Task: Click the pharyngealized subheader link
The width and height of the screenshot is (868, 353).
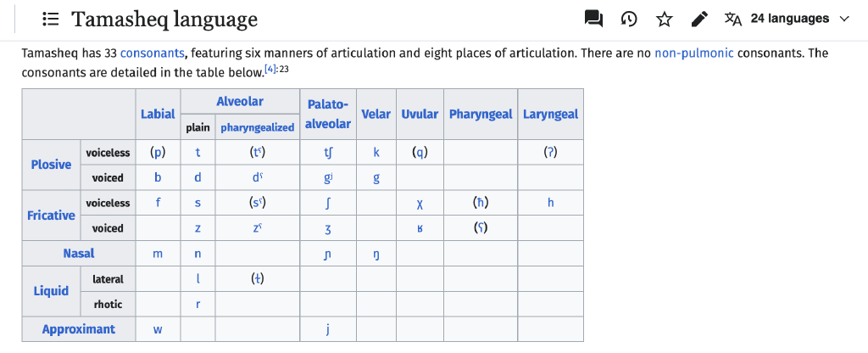Action: pyautogui.click(x=258, y=127)
